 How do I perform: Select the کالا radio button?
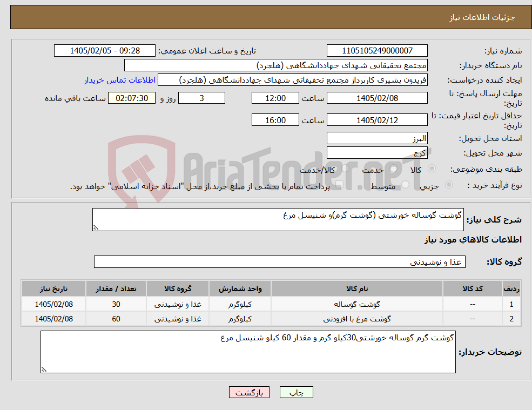pos(432,169)
